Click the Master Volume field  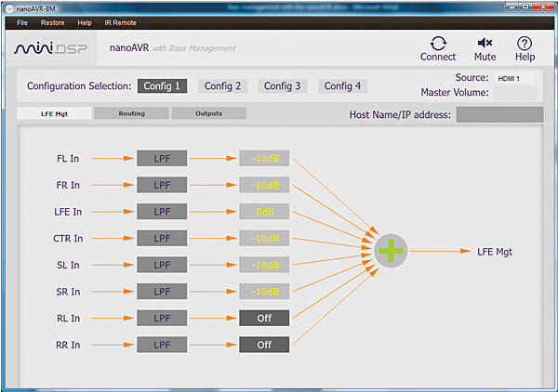coord(515,93)
